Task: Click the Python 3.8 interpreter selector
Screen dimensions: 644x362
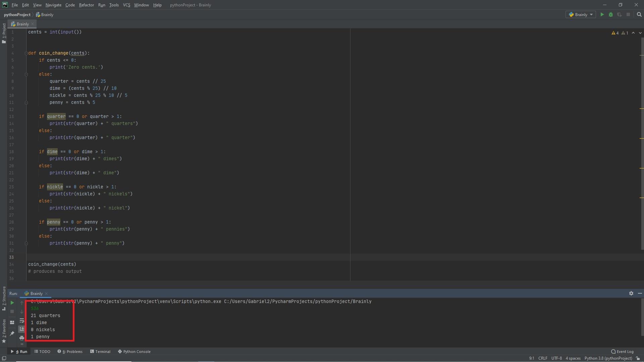Action: click(608, 358)
